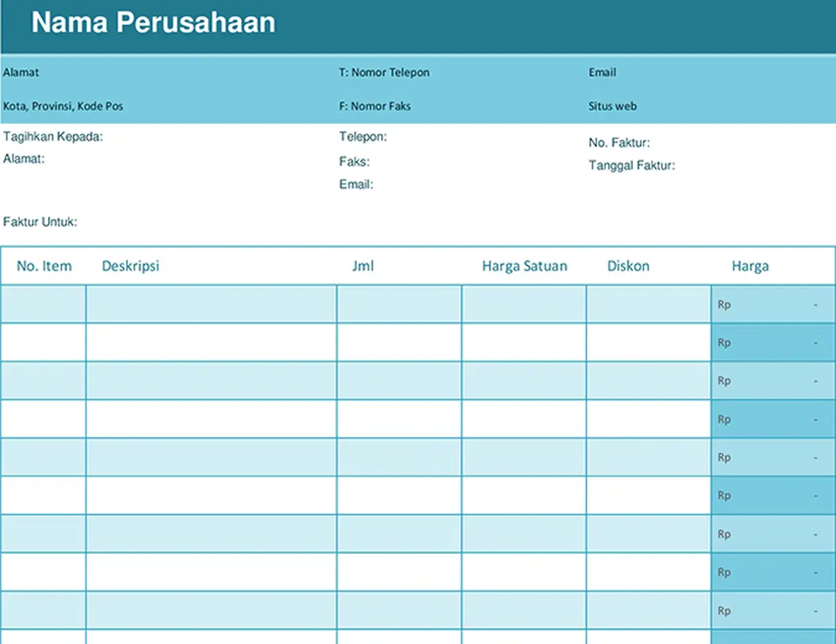This screenshot has width=836, height=644.
Task: Select the 'T: Nomor Telepon' text
Action: point(384,72)
